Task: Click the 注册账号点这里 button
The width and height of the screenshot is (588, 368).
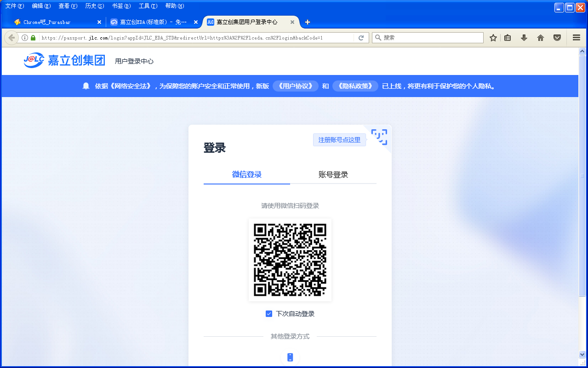Action: click(x=339, y=140)
